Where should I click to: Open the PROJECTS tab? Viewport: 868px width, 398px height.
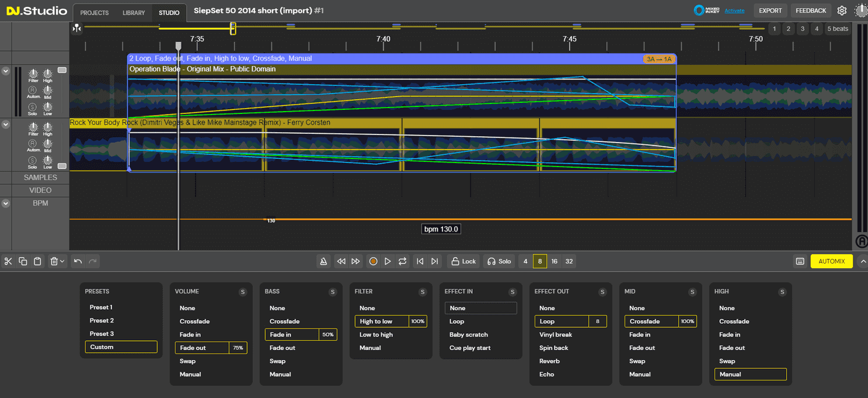point(95,12)
